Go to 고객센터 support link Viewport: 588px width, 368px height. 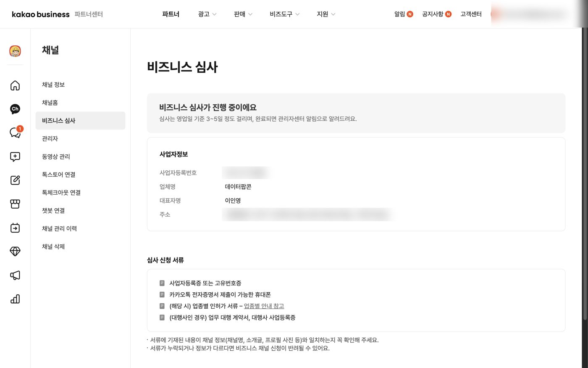click(471, 14)
